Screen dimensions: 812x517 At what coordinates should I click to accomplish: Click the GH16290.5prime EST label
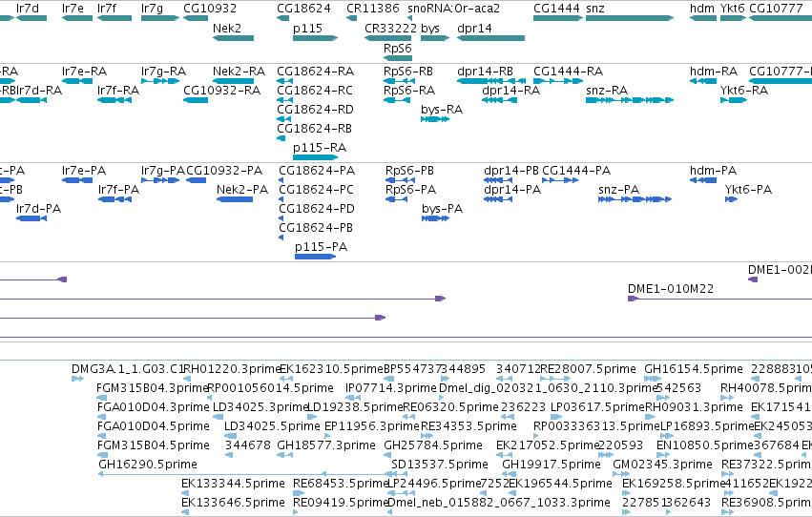(148, 465)
